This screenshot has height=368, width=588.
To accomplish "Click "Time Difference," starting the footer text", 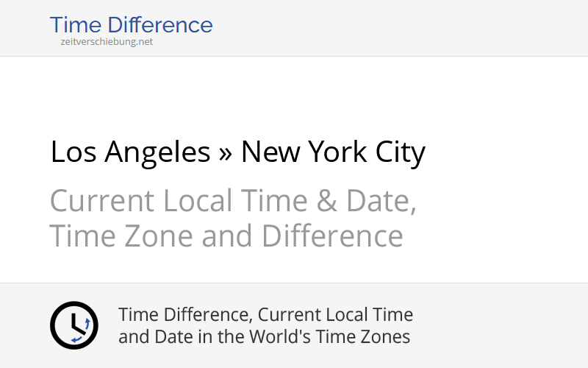I will (x=186, y=315).
